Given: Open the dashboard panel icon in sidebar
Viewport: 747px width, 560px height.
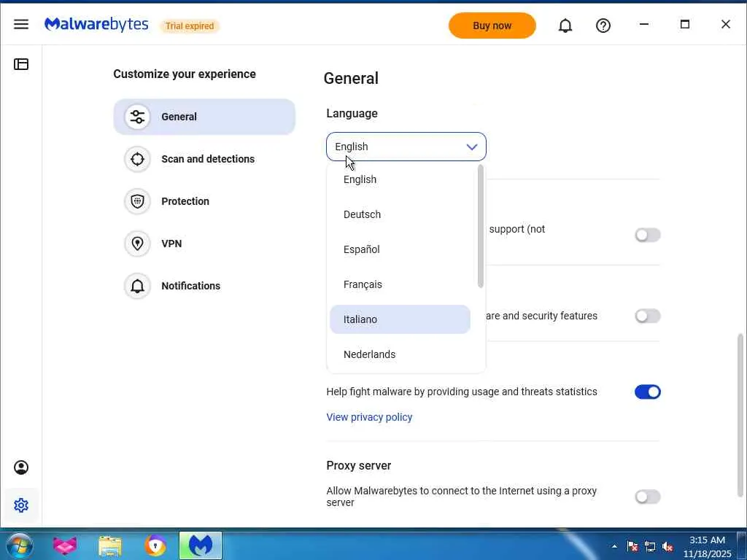Looking at the screenshot, I should [x=21, y=64].
